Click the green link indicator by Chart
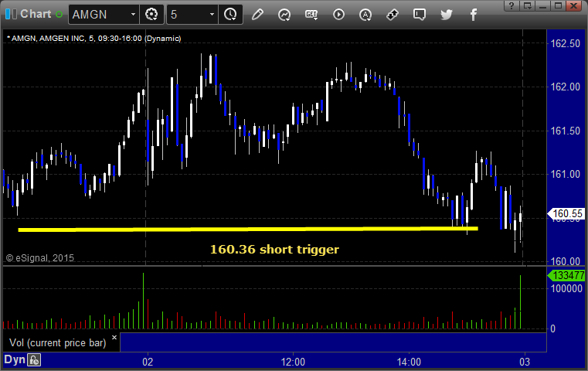Viewport: 588px width, 371px height. [59, 14]
